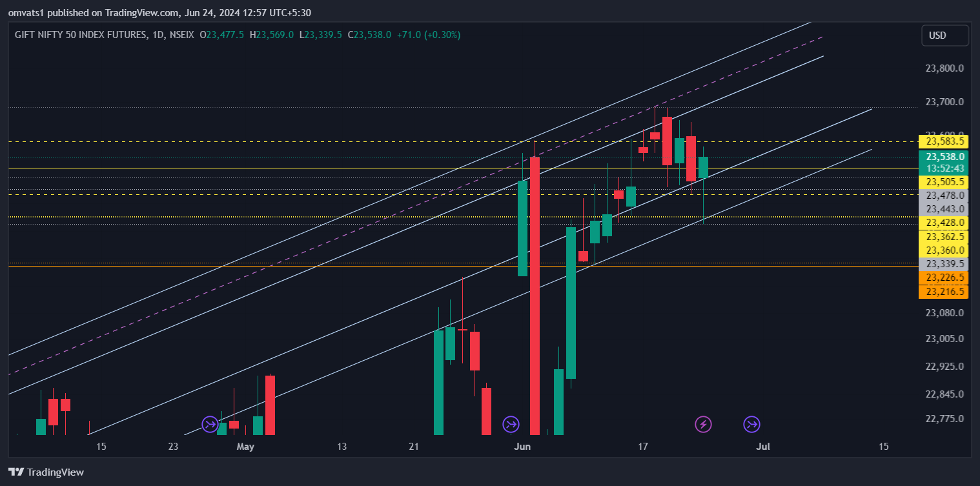This screenshot has width=980, height=486.
Task: Click the 22,925.0 price axis tick
Action: point(944,367)
